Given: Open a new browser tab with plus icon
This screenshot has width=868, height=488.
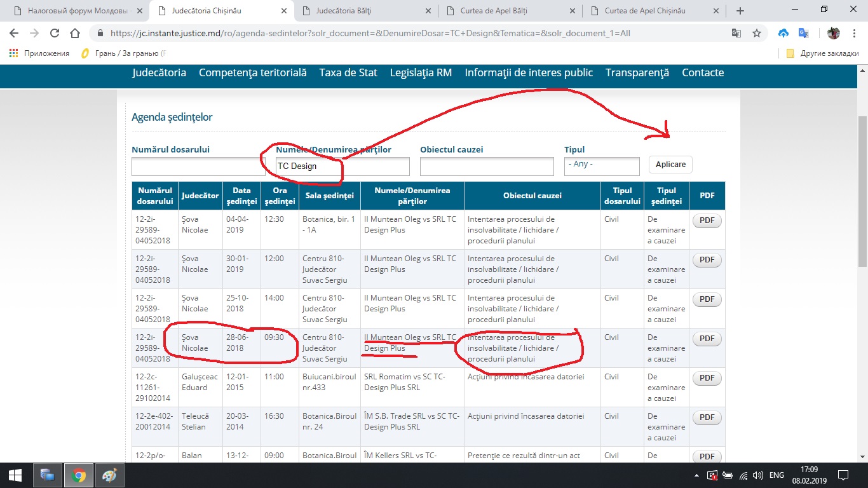Looking at the screenshot, I should 740,11.
